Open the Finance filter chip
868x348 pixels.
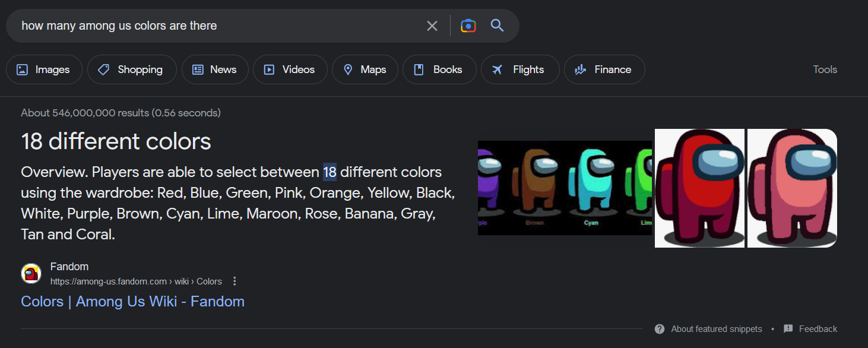pos(604,69)
